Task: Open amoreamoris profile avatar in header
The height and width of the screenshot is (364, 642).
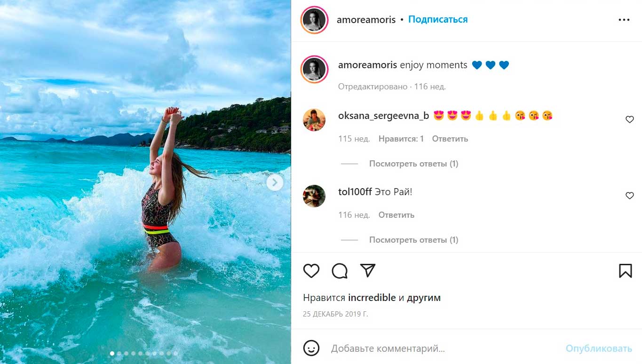Action: [x=314, y=20]
